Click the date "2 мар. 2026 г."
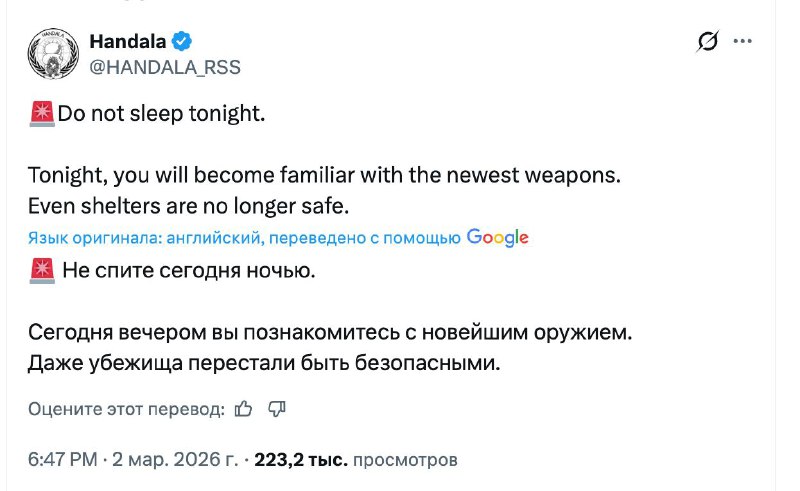This screenshot has width=800, height=491. [x=174, y=460]
